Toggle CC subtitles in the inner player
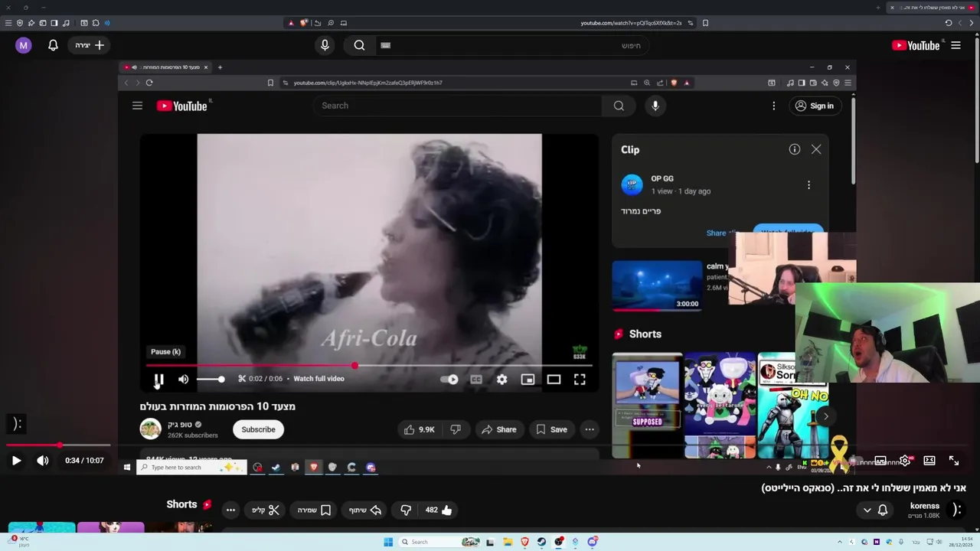The image size is (980, 551). 476,379
